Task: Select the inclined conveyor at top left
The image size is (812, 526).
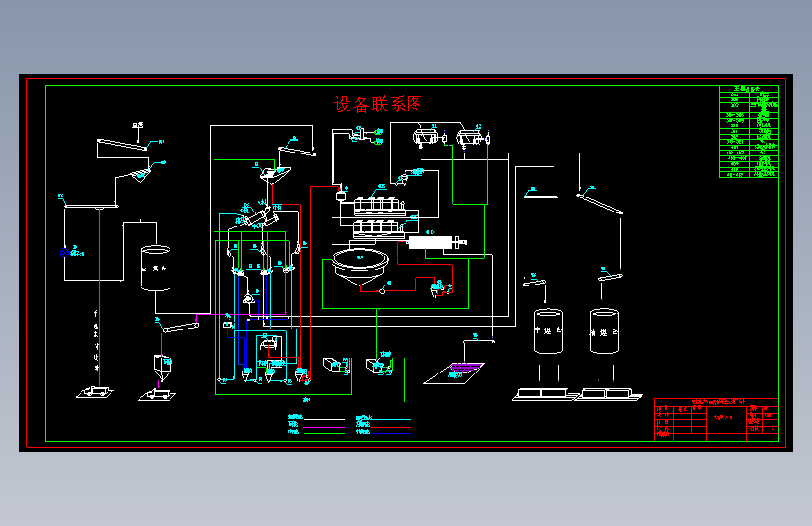Action: (x=123, y=144)
